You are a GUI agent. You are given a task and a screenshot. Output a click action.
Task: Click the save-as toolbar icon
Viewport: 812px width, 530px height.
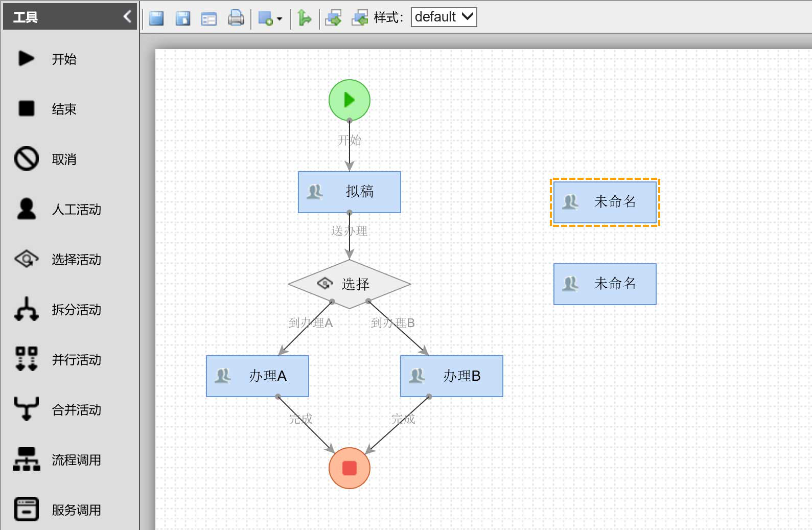(x=183, y=18)
